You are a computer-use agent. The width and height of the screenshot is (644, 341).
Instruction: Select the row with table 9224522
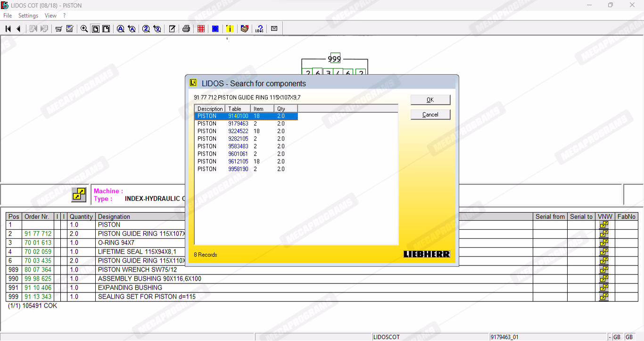point(238,131)
